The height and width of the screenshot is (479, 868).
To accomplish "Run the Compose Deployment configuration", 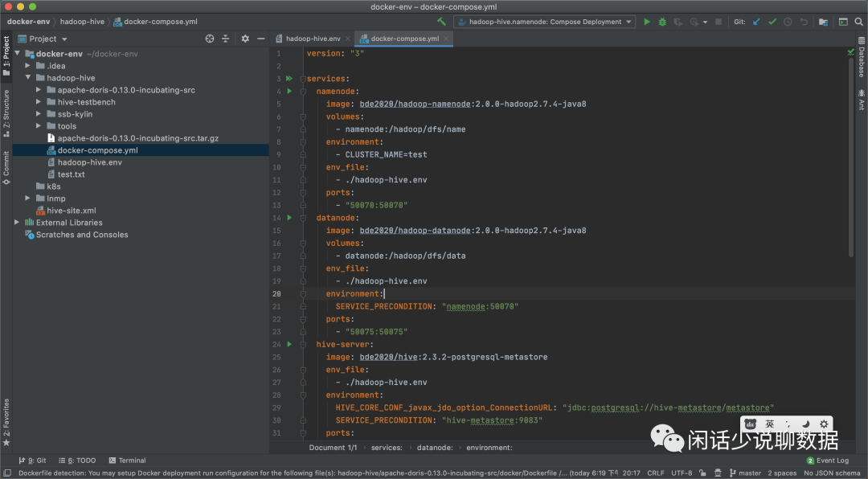I will pyautogui.click(x=647, y=22).
